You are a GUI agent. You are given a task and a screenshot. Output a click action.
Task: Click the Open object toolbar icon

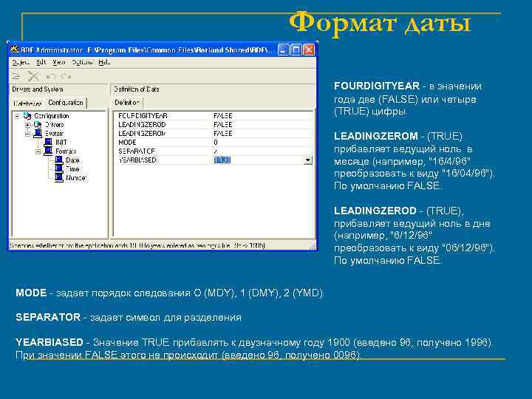(x=16, y=76)
